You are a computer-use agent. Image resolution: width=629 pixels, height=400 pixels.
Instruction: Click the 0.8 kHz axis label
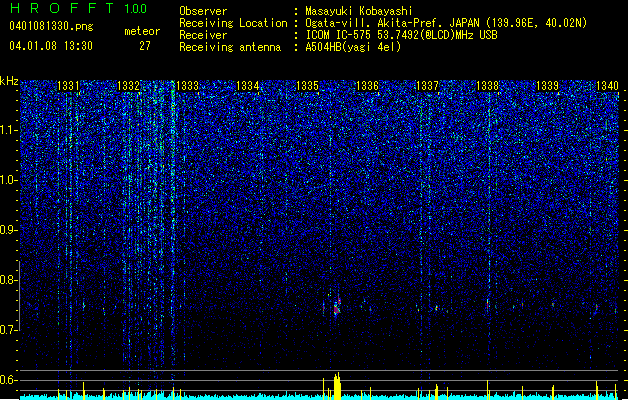[9, 280]
